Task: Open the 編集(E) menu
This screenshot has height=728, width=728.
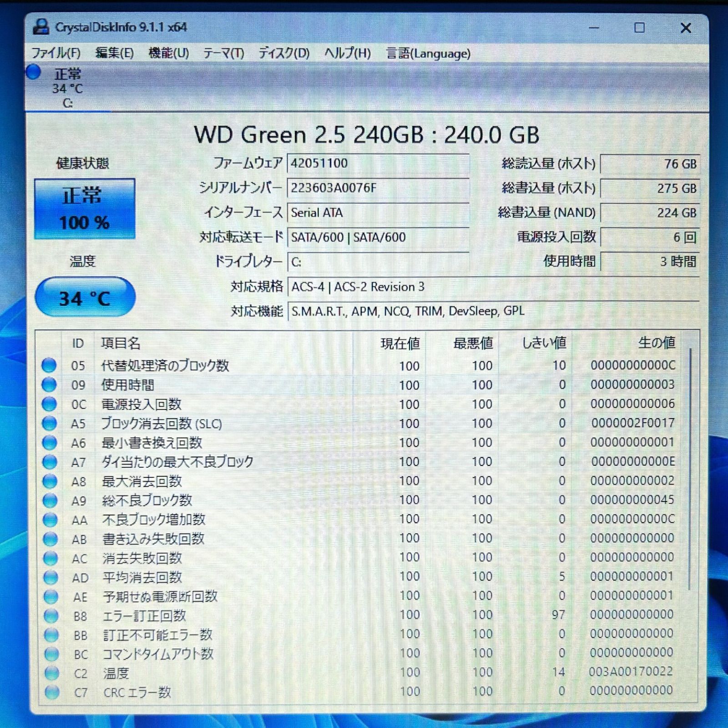Action: point(114,53)
